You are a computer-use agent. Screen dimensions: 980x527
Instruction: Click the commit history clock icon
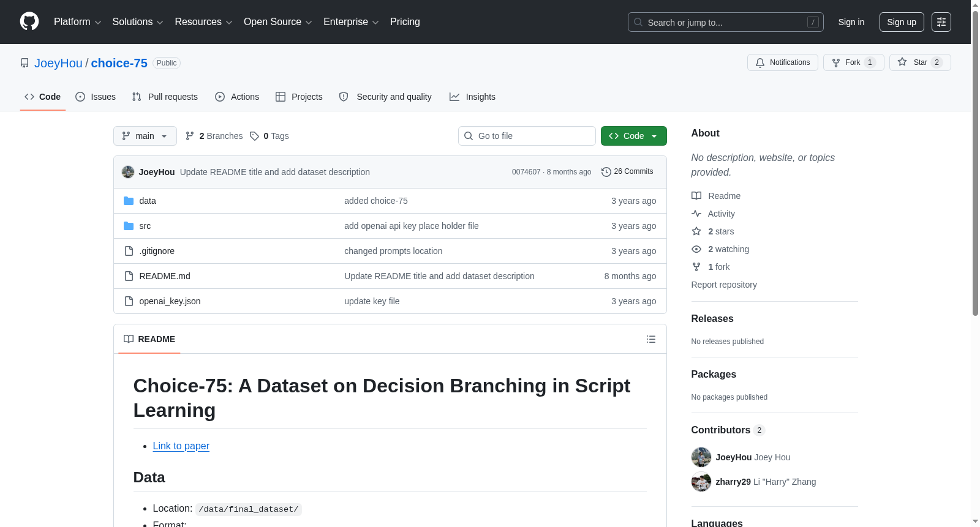coord(606,172)
